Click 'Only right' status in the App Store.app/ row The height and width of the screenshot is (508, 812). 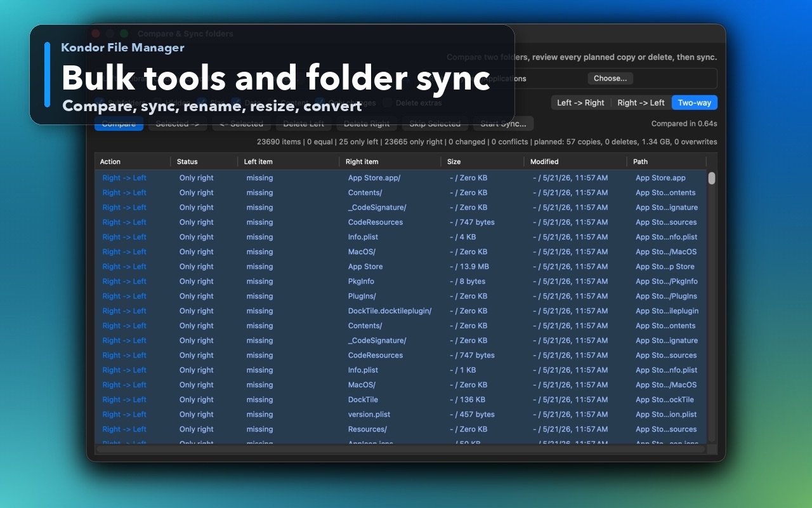click(197, 178)
